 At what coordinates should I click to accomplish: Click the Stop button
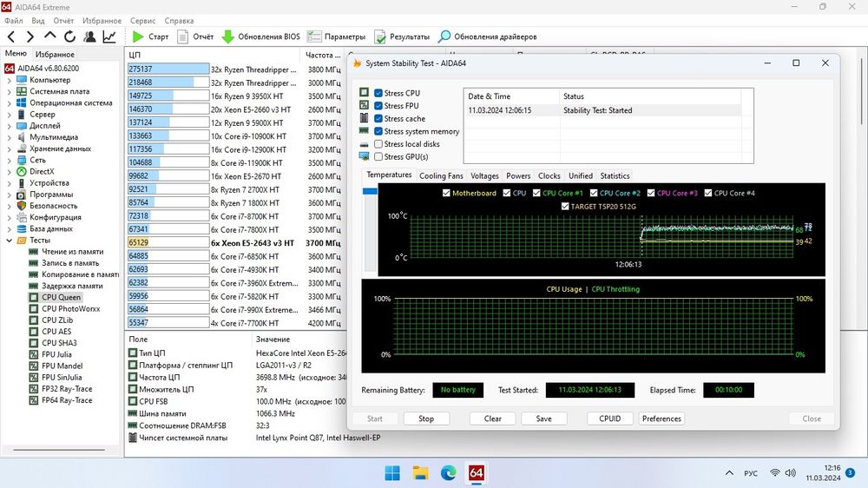426,419
